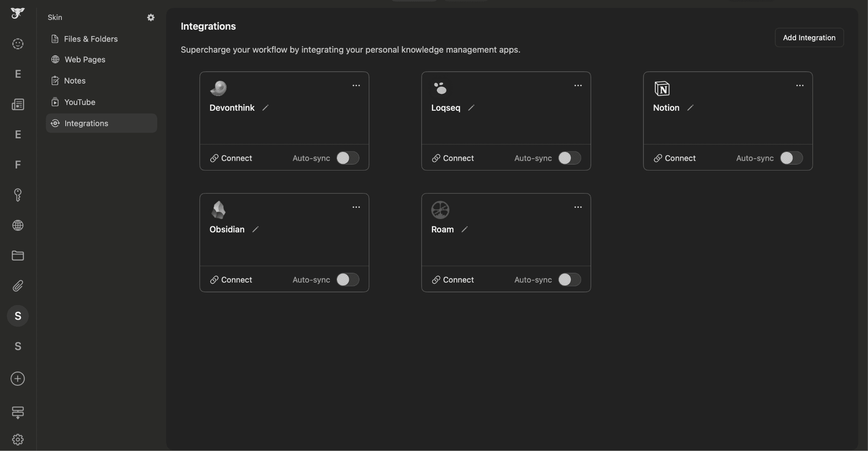Edit the Loqseq integration name
The width and height of the screenshot is (868, 451).
(x=472, y=108)
